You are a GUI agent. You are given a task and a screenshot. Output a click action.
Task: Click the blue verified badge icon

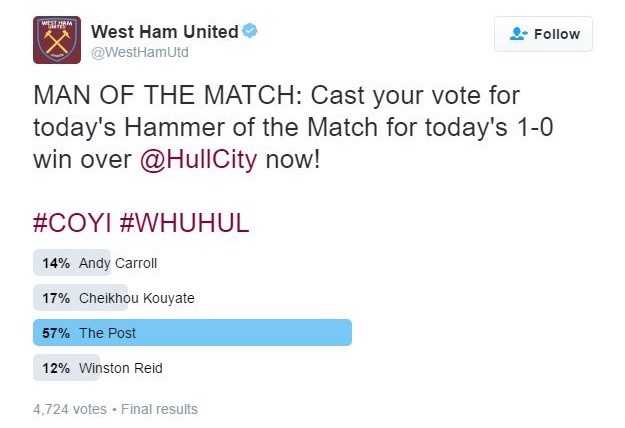(x=250, y=31)
